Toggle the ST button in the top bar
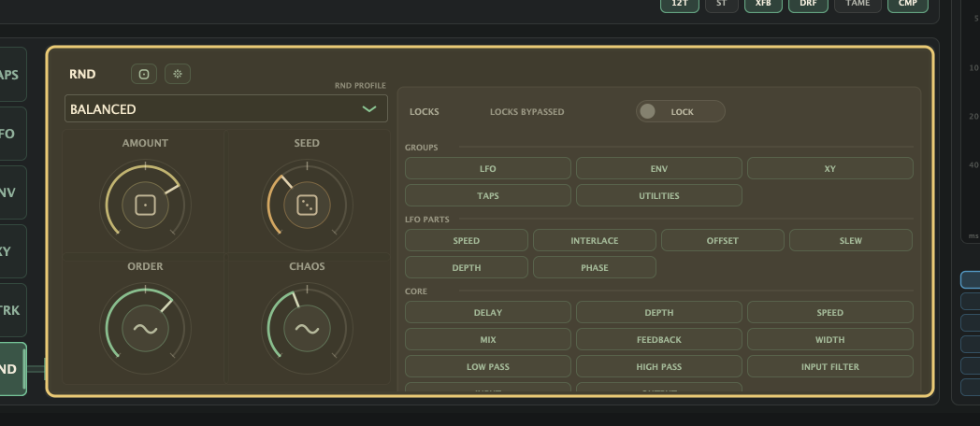This screenshot has width=980, height=426. click(722, 5)
